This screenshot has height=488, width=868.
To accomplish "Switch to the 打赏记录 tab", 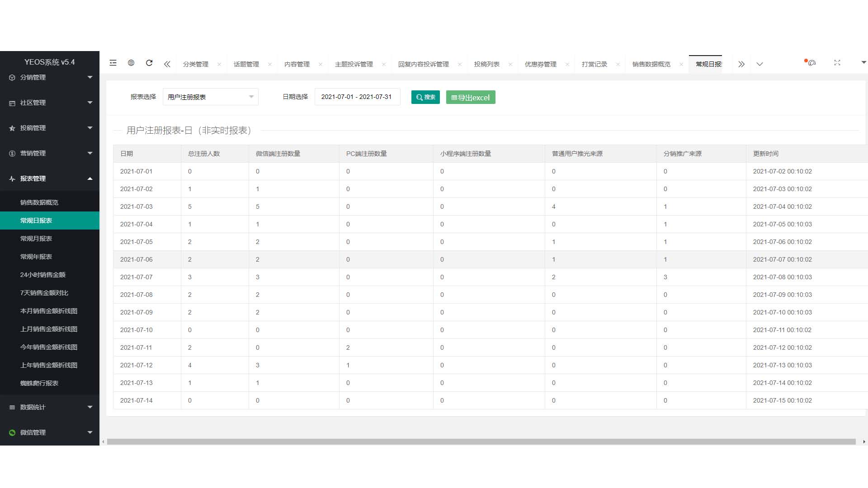I will (x=594, y=64).
